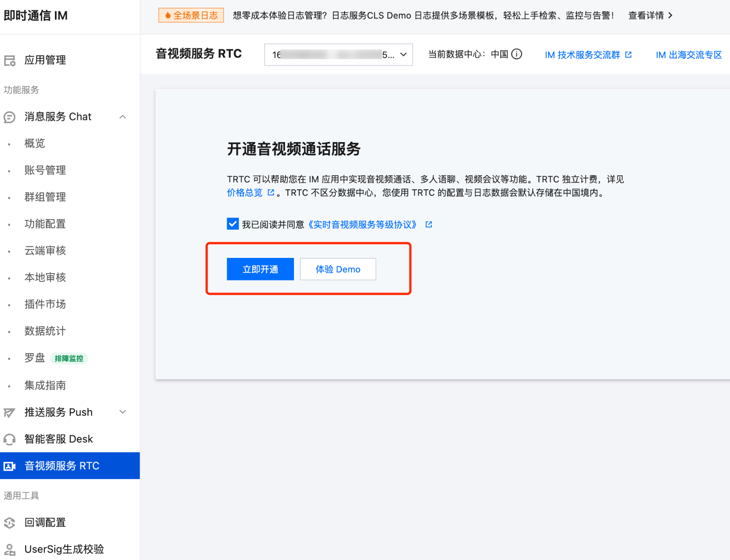Viewport: 730px width, 560px height.
Task: Click the 音视频服务 RTC camera icon
Action: click(x=9, y=466)
